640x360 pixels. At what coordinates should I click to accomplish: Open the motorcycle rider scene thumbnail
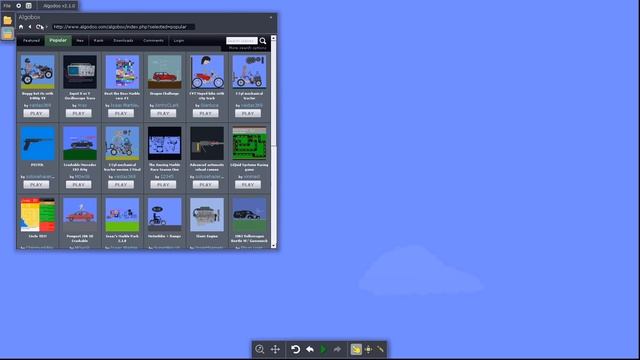pyautogui.click(x=38, y=72)
